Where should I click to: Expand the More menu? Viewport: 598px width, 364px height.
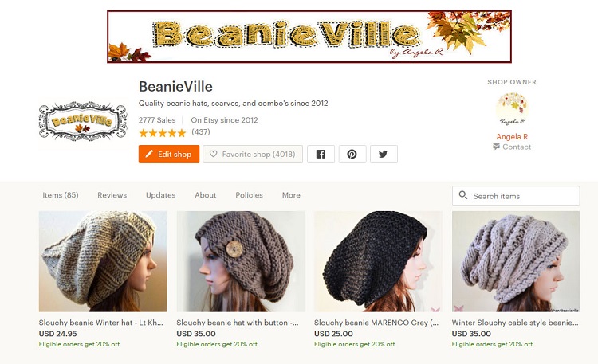coord(291,195)
